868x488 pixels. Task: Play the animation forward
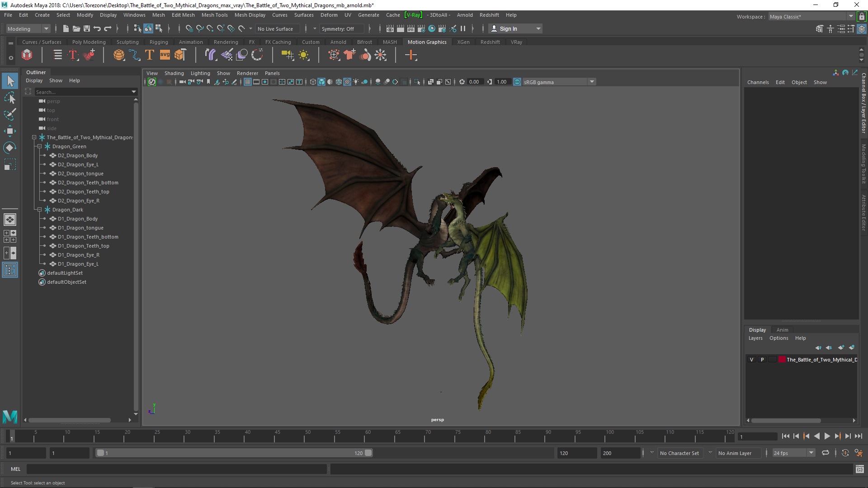tap(827, 436)
